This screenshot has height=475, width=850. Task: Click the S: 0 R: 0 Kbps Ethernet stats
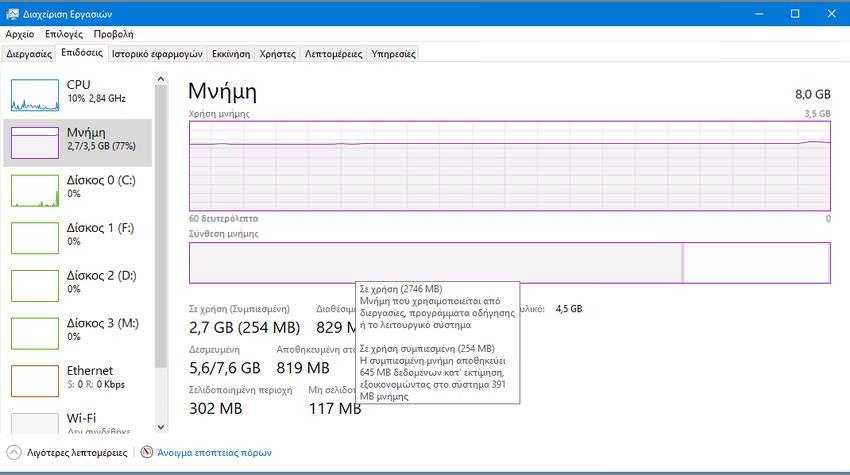(96, 384)
